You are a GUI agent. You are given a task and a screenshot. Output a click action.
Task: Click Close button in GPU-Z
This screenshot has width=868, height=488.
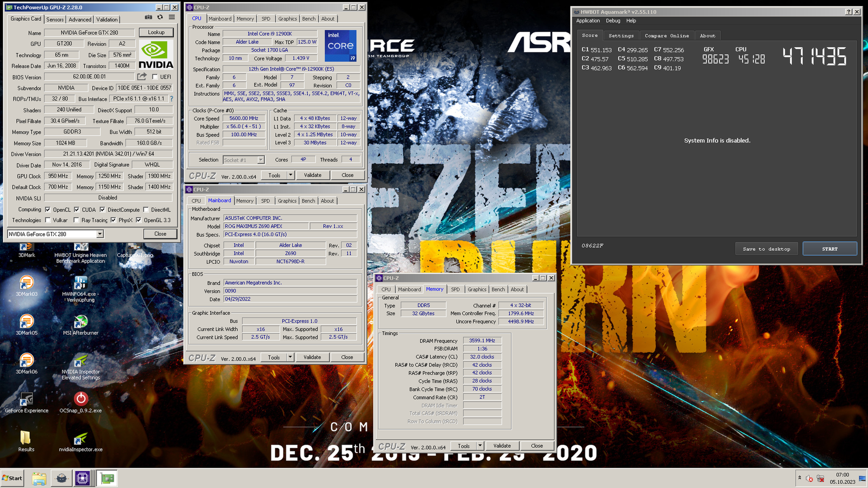[x=160, y=234]
